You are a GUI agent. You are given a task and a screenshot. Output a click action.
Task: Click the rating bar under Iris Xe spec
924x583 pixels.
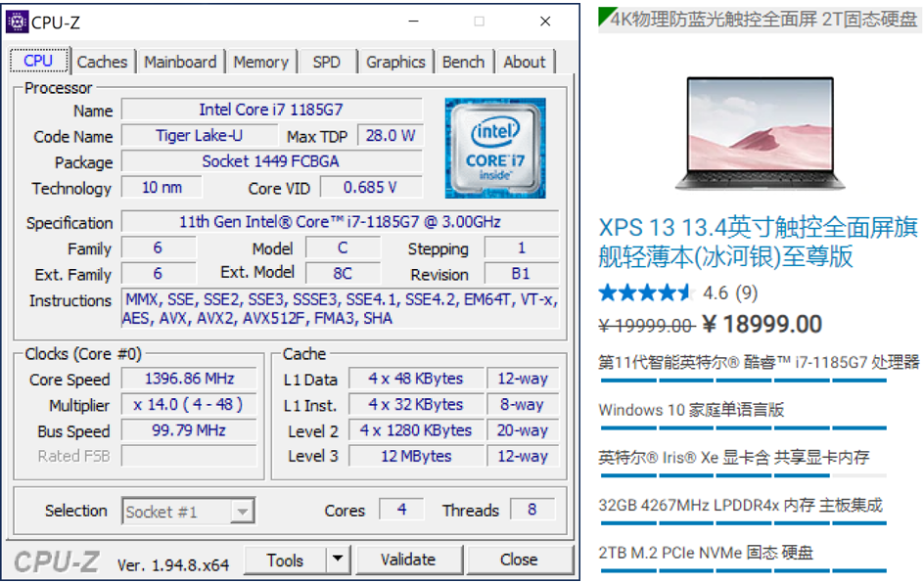pyautogui.click(x=744, y=475)
